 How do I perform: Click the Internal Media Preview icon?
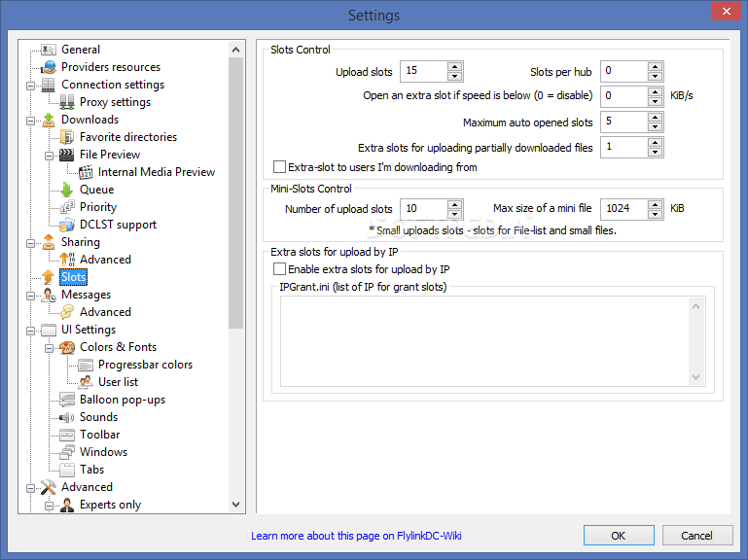click(86, 172)
